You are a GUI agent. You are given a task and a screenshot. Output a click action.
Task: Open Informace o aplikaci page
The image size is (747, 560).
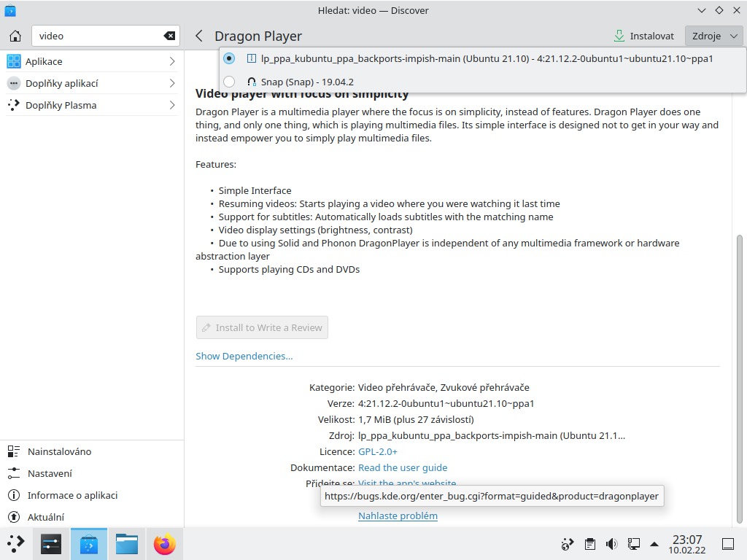(x=92, y=495)
